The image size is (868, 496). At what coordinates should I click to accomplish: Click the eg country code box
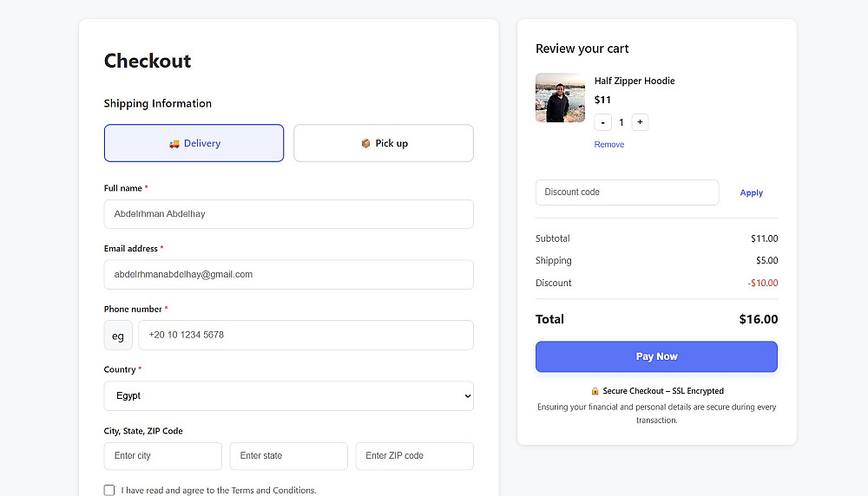click(118, 336)
